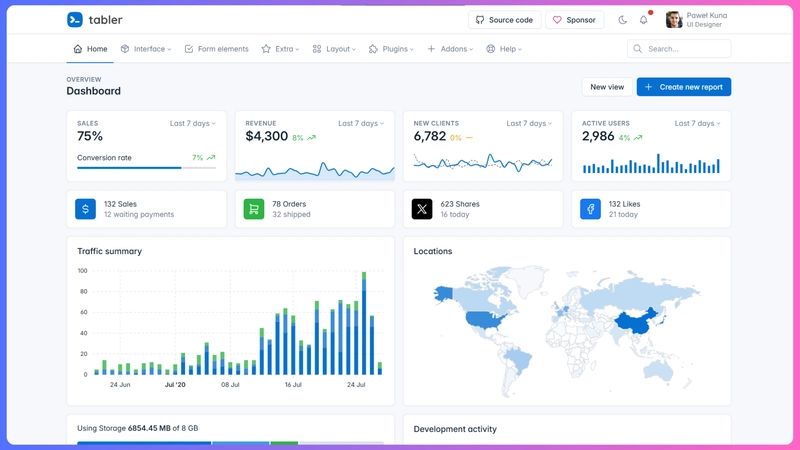Open the Revenue Last 7 days dropdown

361,124
